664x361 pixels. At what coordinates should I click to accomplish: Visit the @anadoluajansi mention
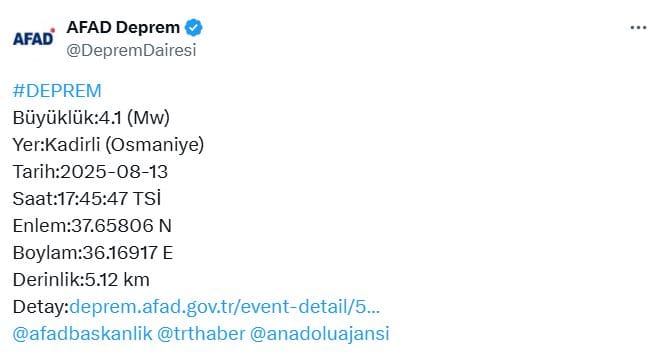[319, 334]
